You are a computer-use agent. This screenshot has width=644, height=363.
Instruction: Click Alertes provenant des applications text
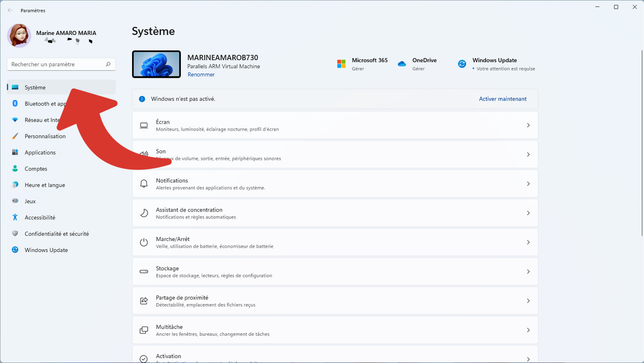click(x=210, y=188)
